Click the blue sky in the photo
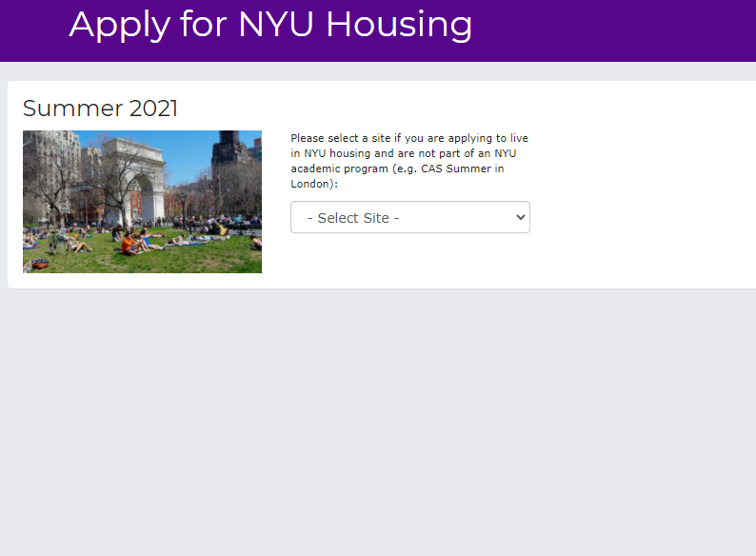The height and width of the screenshot is (556, 756). click(188, 154)
